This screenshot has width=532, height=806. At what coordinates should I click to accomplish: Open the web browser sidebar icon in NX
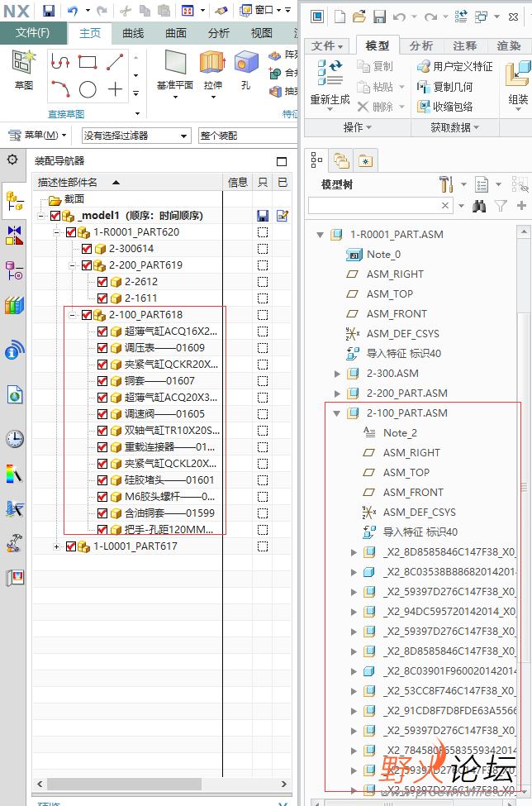click(14, 395)
